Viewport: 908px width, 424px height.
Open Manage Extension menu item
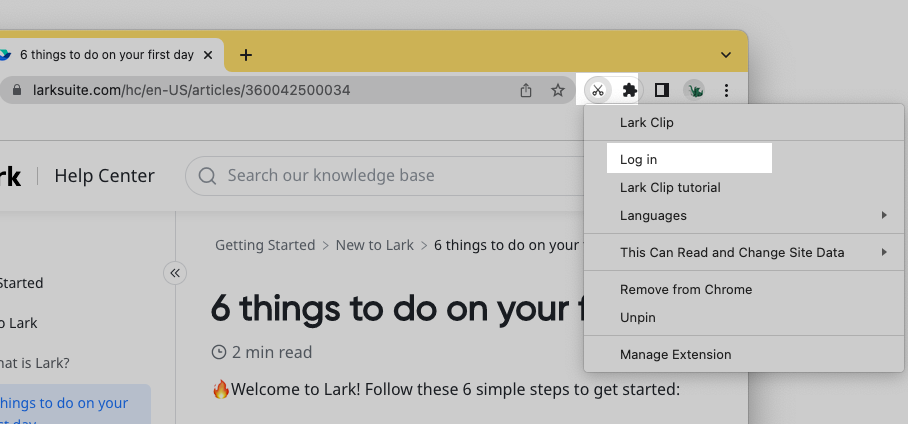click(x=676, y=354)
